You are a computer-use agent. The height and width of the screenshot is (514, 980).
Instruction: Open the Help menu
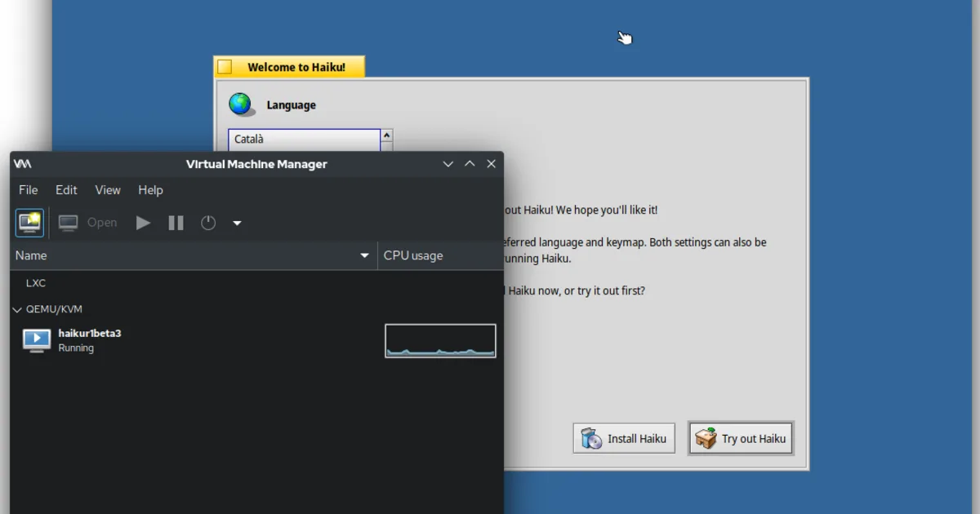pos(150,190)
